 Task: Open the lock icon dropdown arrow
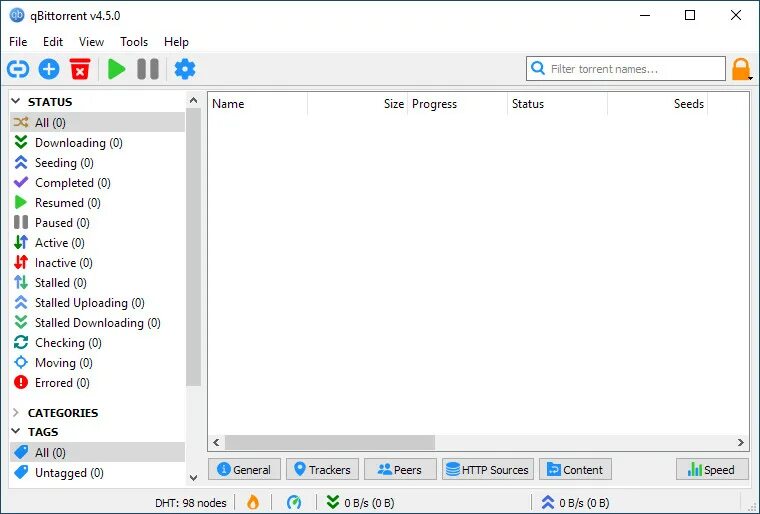tap(750, 78)
